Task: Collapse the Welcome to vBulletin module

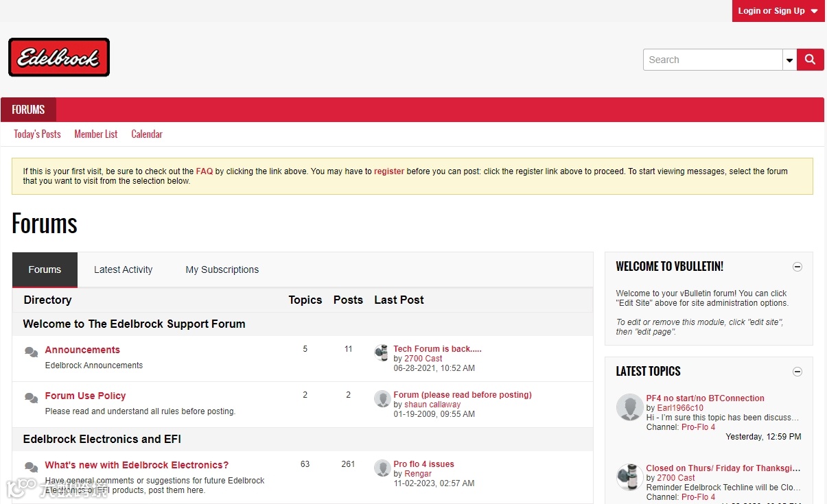Action: click(x=797, y=267)
